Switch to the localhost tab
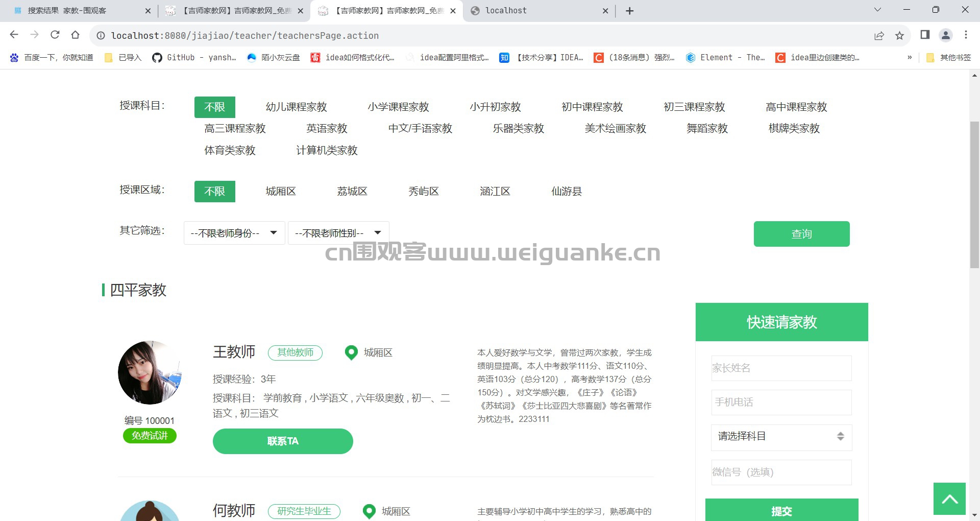The height and width of the screenshot is (521, 980). coord(539,11)
